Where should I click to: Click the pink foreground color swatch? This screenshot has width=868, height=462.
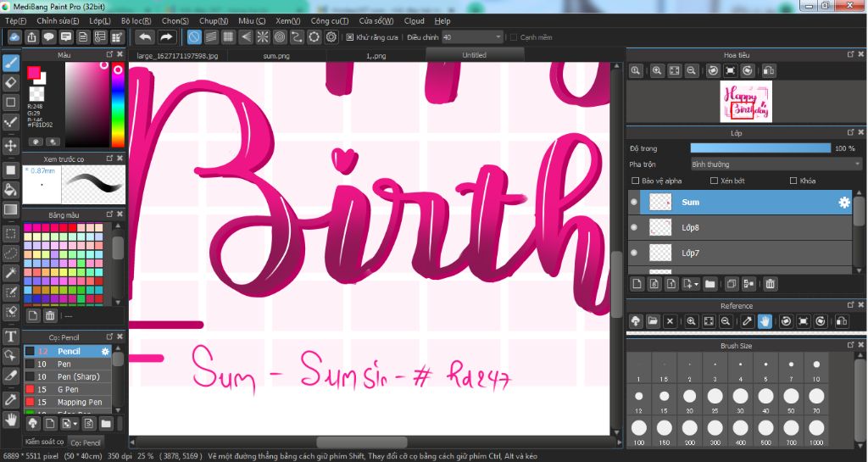pyautogui.click(x=34, y=73)
